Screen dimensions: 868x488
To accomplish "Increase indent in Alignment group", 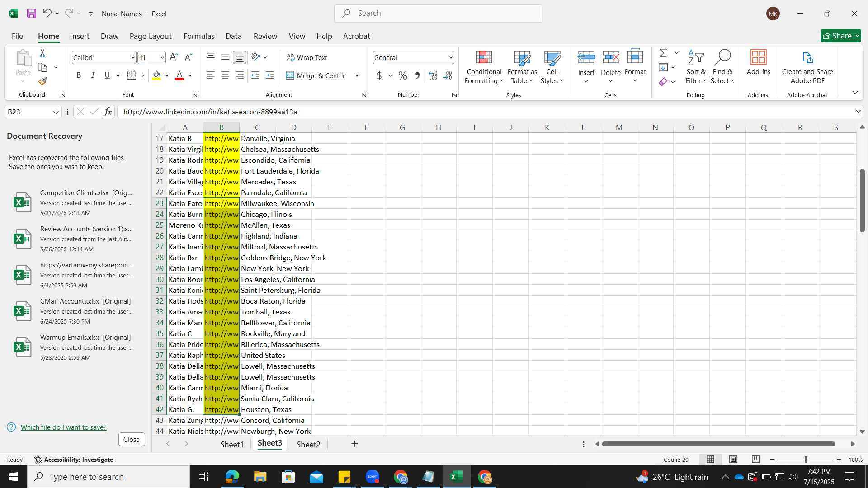I will [x=270, y=75].
